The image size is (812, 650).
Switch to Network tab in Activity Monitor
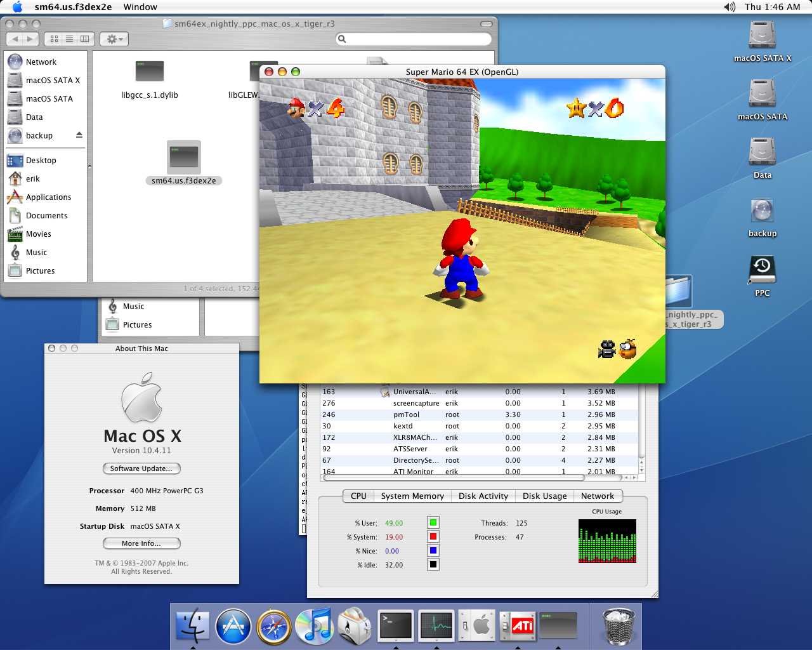click(x=598, y=496)
